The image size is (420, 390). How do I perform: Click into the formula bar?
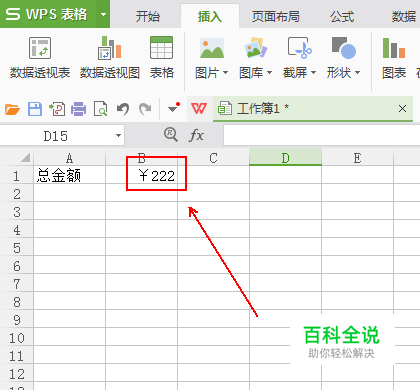tap(322, 135)
